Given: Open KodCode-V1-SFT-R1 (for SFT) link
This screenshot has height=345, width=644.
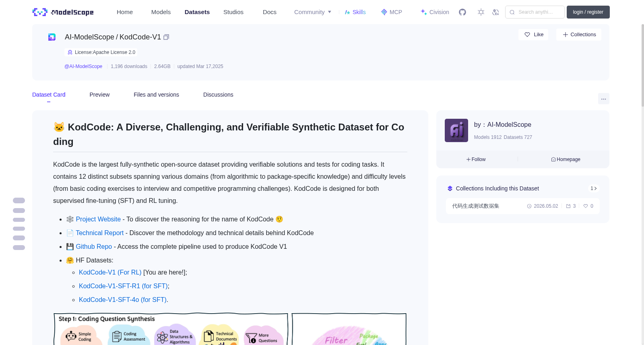Looking at the screenshot, I should [123, 286].
